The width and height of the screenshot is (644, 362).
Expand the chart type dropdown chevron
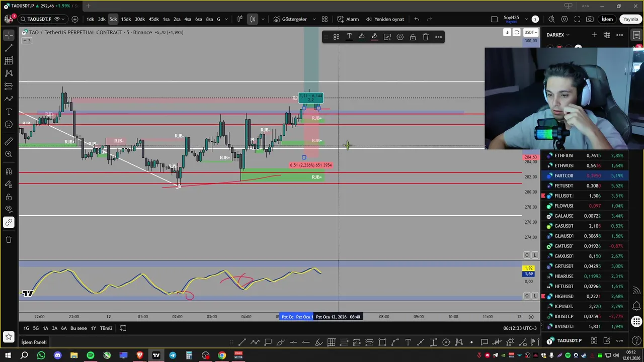(263, 19)
